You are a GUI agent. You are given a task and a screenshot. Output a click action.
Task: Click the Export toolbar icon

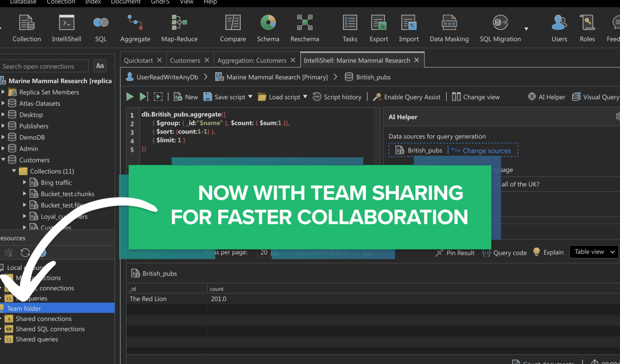click(x=379, y=28)
